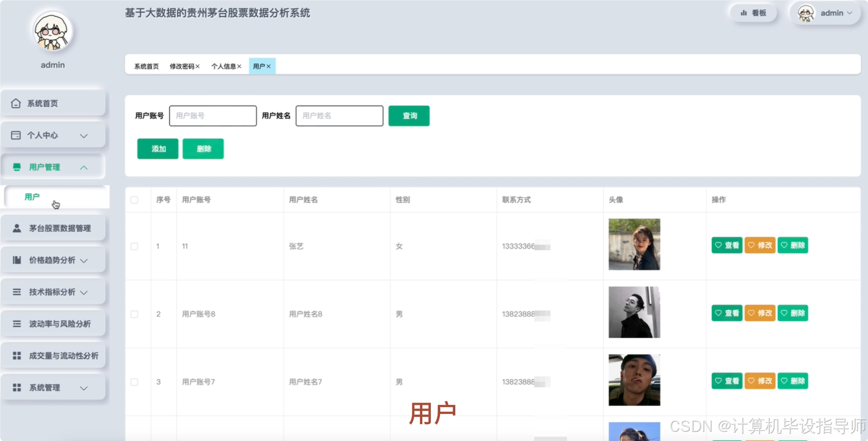Collapse the expanded 用户管理 menu section
The height and width of the screenshot is (441, 868).
[84, 167]
